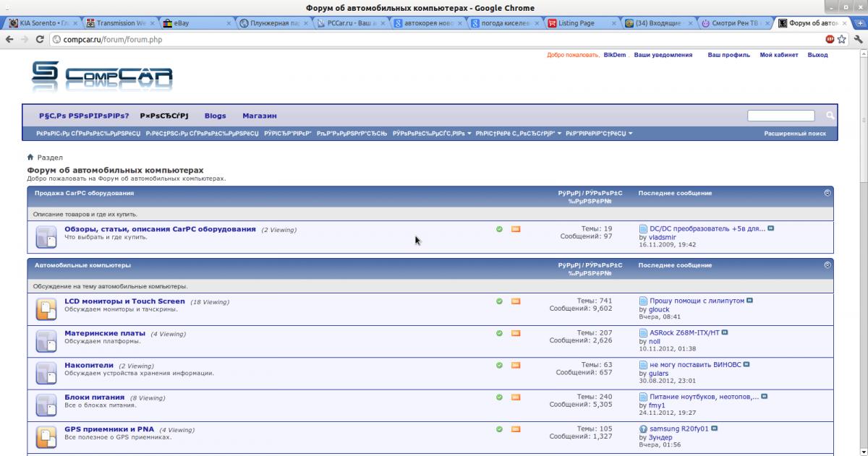Click the home icon next to Раздел

pos(30,158)
